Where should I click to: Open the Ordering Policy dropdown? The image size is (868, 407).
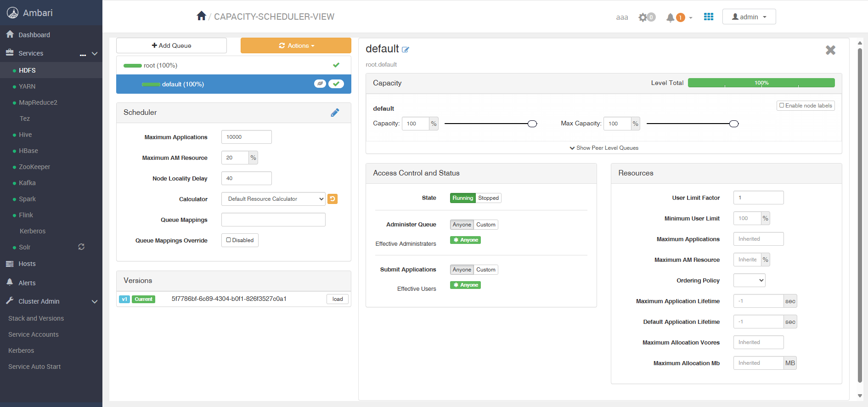(x=749, y=280)
